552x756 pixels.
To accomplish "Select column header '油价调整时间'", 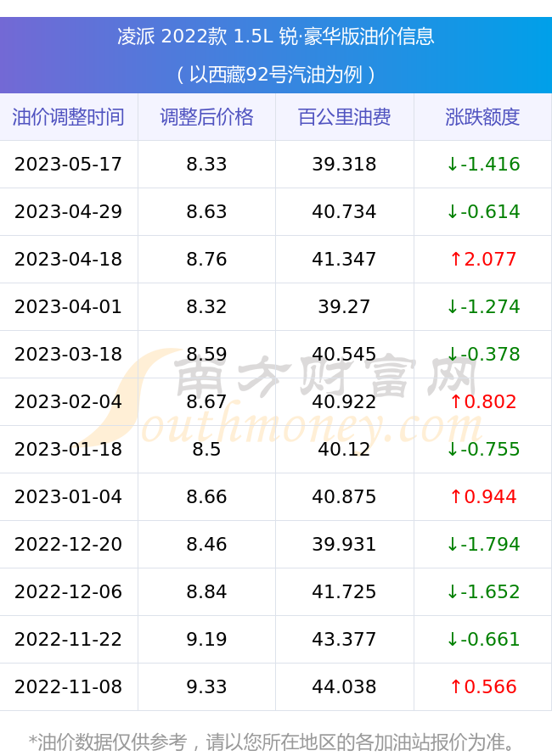I will coord(69,117).
